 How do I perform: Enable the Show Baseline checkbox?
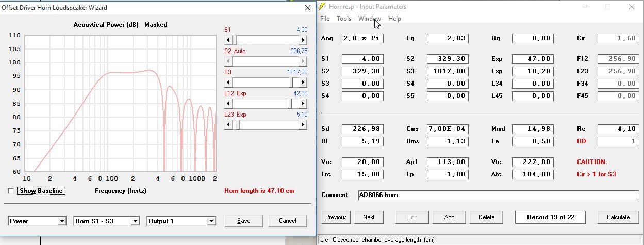[x=11, y=191]
